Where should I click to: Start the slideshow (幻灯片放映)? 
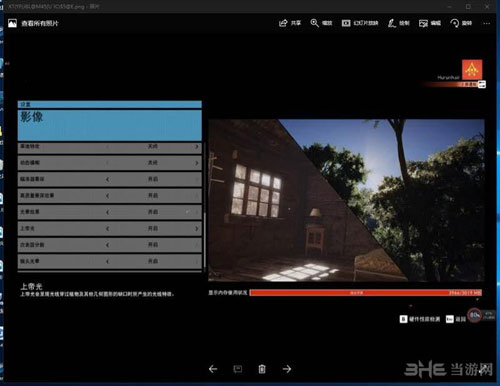tap(360, 23)
